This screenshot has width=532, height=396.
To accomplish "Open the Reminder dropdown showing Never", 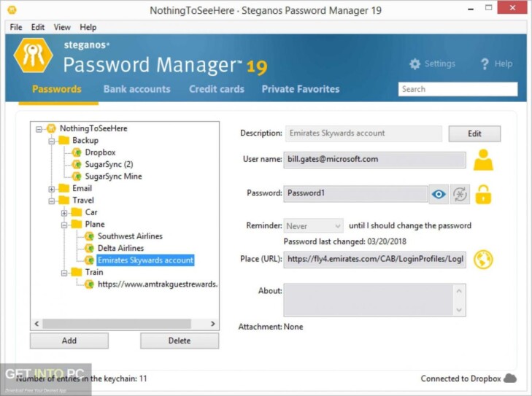I will (x=313, y=226).
